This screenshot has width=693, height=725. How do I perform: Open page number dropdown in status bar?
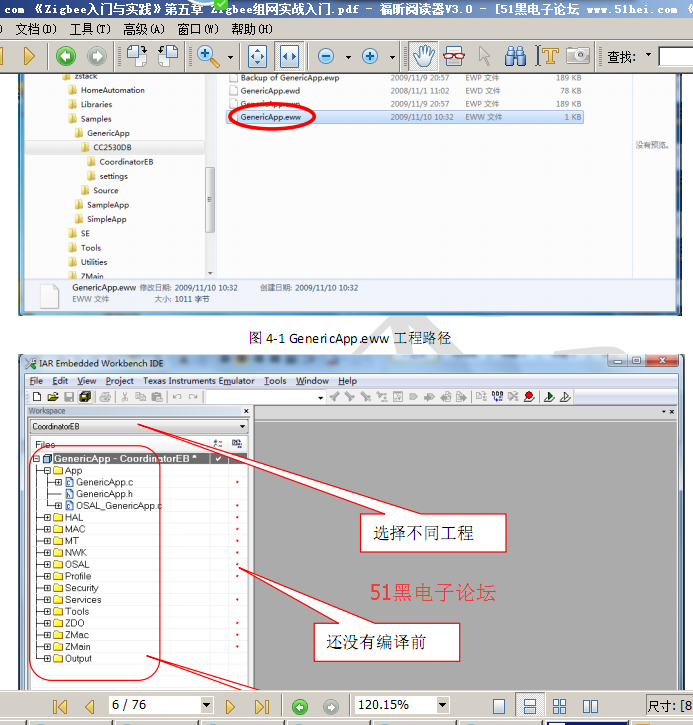207,705
